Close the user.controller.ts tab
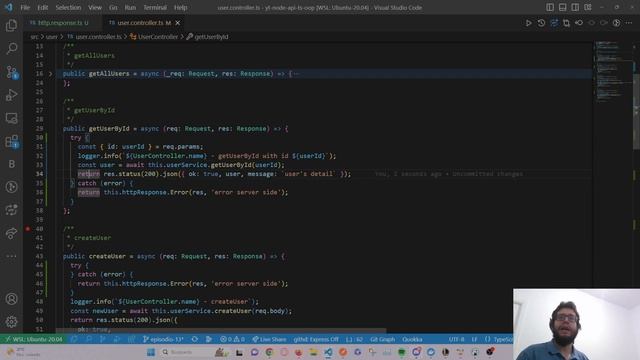The width and height of the screenshot is (640, 360). pos(178,23)
